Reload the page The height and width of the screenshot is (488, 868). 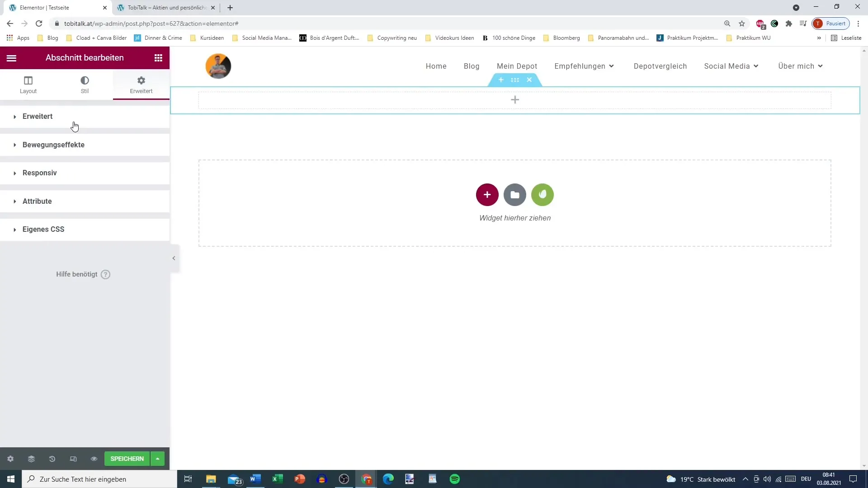click(39, 23)
